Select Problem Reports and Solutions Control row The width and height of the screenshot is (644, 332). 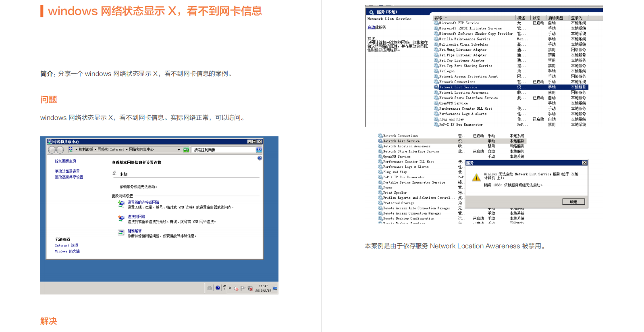pos(421,198)
